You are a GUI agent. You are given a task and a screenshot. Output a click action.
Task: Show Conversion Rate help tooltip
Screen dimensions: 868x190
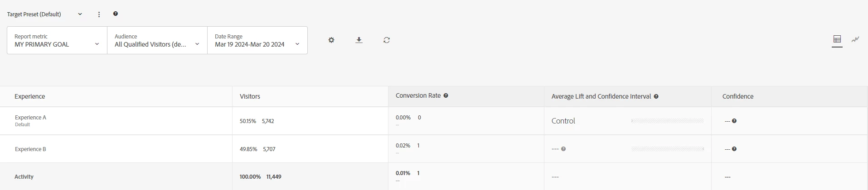pyautogui.click(x=446, y=96)
